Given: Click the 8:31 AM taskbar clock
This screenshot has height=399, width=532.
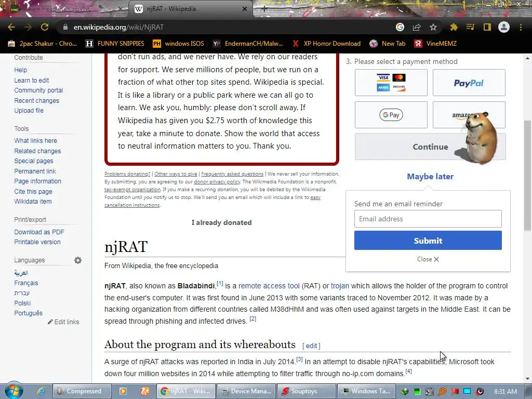Looking at the screenshot, I should point(506,391).
